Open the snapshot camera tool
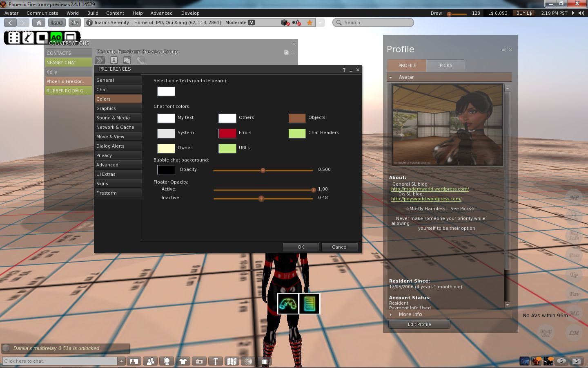Viewport: 588px width, 368px height. coord(199,361)
